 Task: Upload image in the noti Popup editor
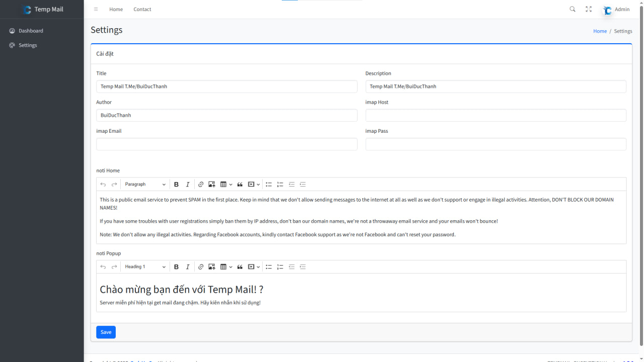(x=212, y=267)
